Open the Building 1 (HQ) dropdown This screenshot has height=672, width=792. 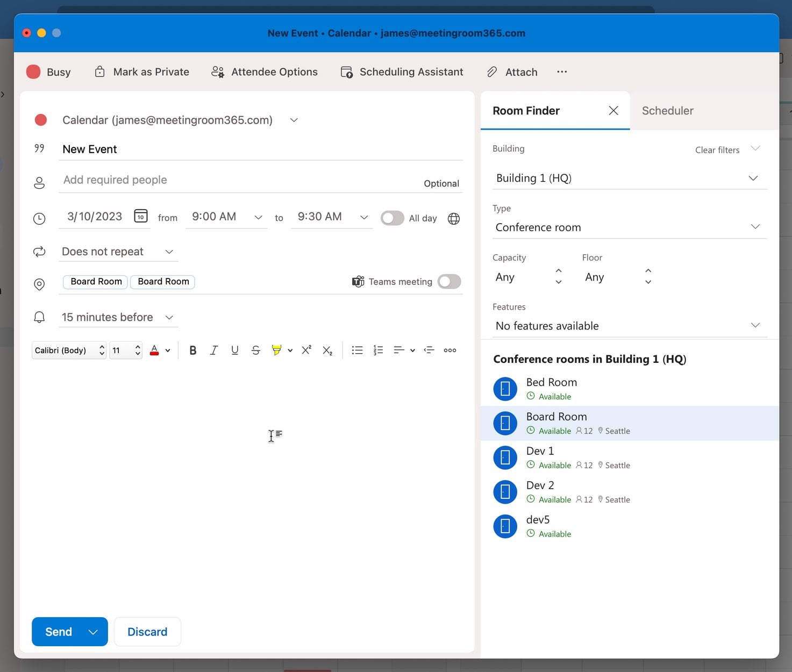pos(630,178)
